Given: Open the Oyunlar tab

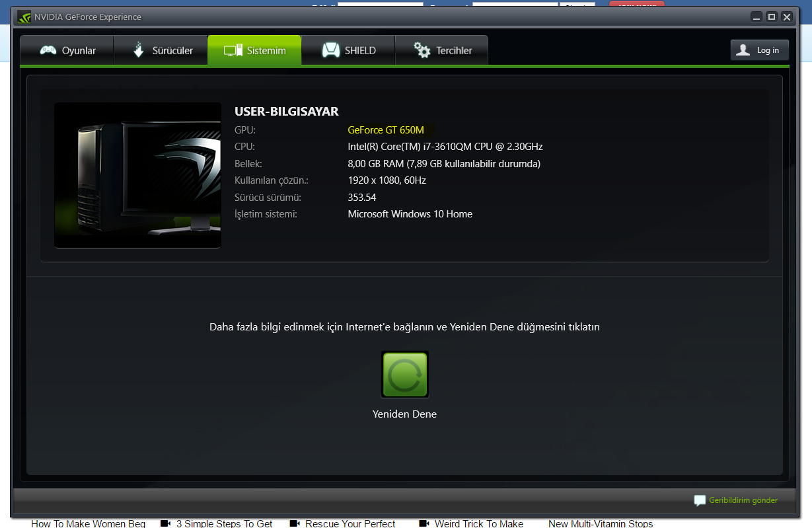Looking at the screenshot, I should click(67, 50).
